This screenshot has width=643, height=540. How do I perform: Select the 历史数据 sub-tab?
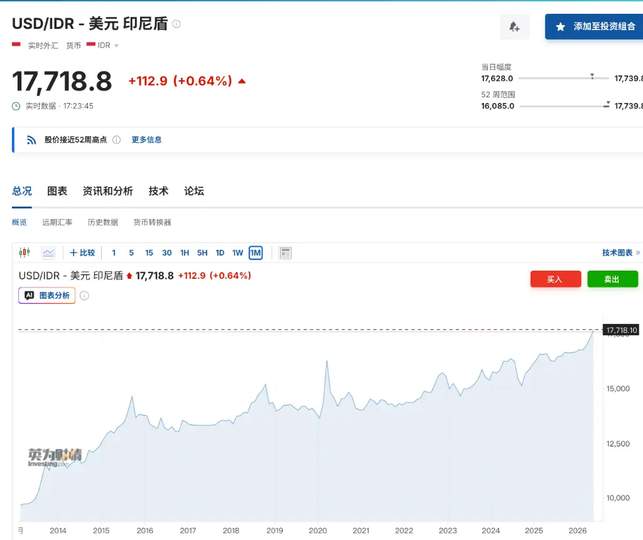point(103,222)
